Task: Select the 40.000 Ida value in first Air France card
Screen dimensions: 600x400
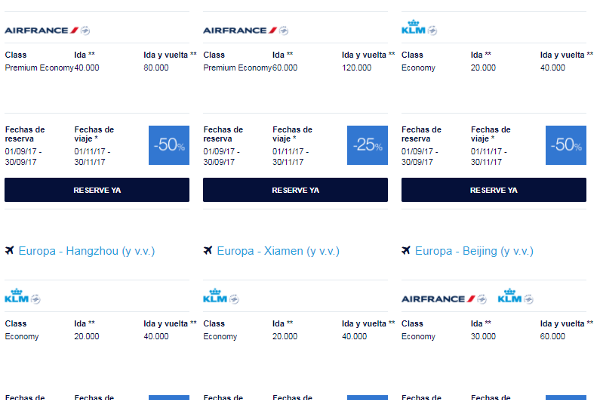Action: click(x=87, y=68)
